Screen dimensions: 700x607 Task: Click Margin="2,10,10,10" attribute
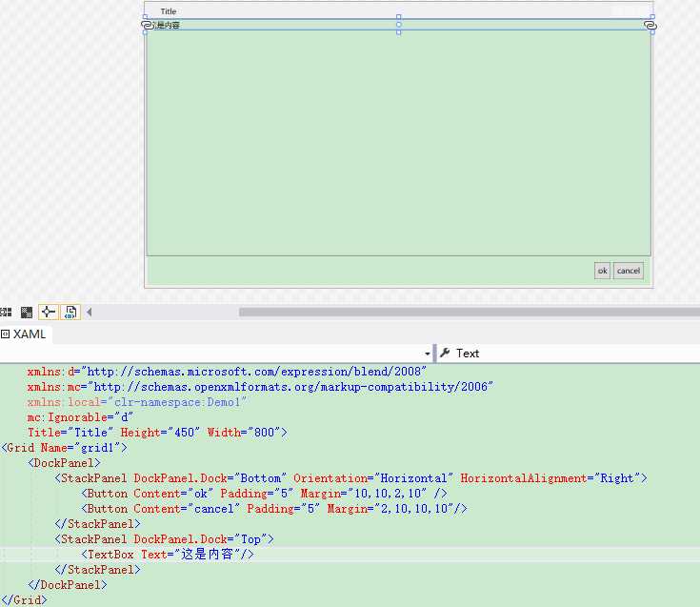tap(390, 508)
